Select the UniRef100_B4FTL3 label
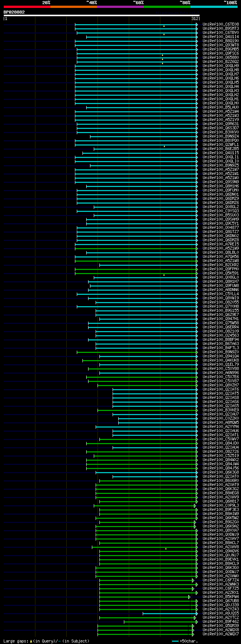The image size is (241, 644). click(x=221, y=348)
